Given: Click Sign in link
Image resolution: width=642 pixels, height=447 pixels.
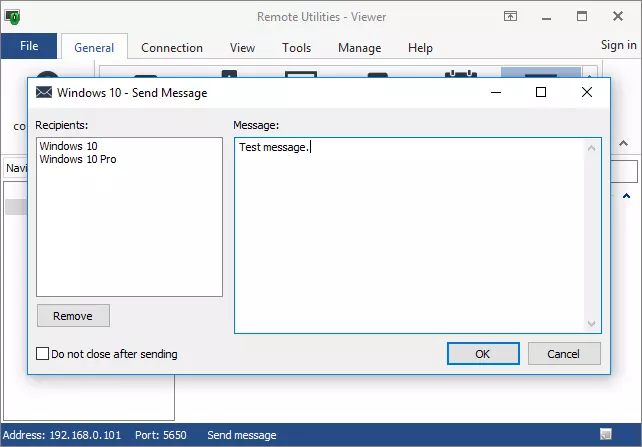Looking at the screenshot, I should coord(618,45).
